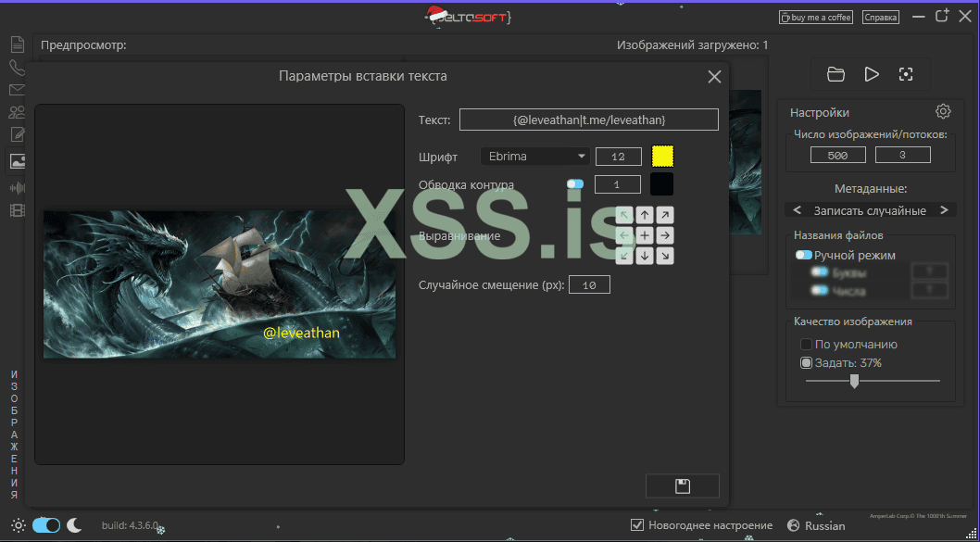Open settings gear in Настройки panel
Image resolution: width=980 pixels, height=542 pixels.
tap(943, 111)
